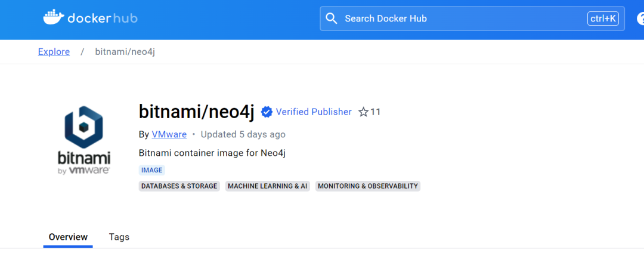Click the blue Verified Publisher checkmark badge
This screenshot has width=644, height=256.
coord(267,112)
